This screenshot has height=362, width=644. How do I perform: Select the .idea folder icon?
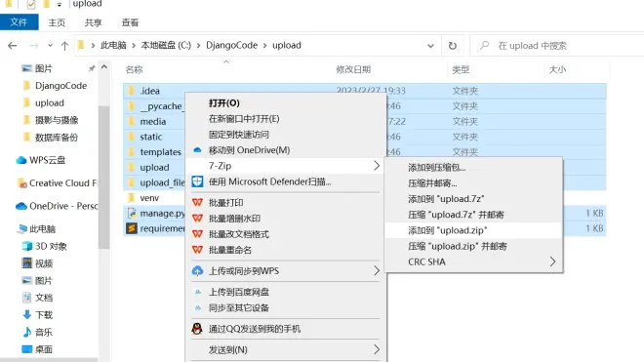[x=132, y=91]
